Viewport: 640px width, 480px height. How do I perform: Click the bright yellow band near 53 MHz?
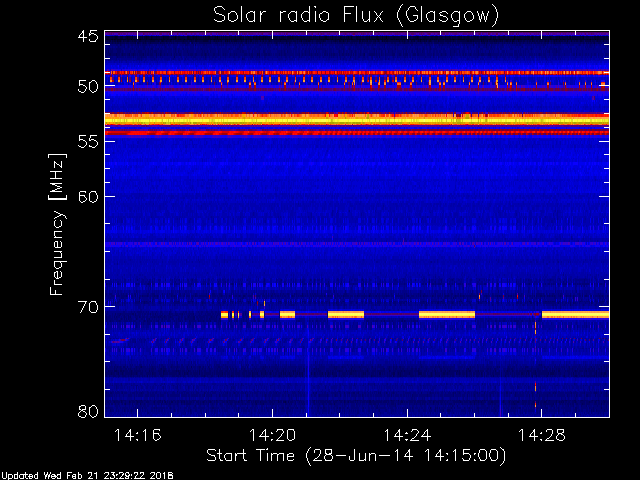[x=357, y=120]
